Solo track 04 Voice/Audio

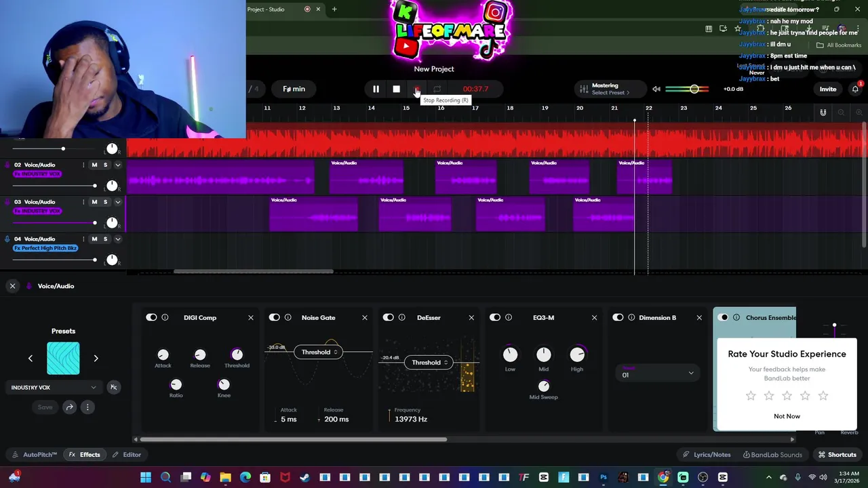[x=105, y=239]
